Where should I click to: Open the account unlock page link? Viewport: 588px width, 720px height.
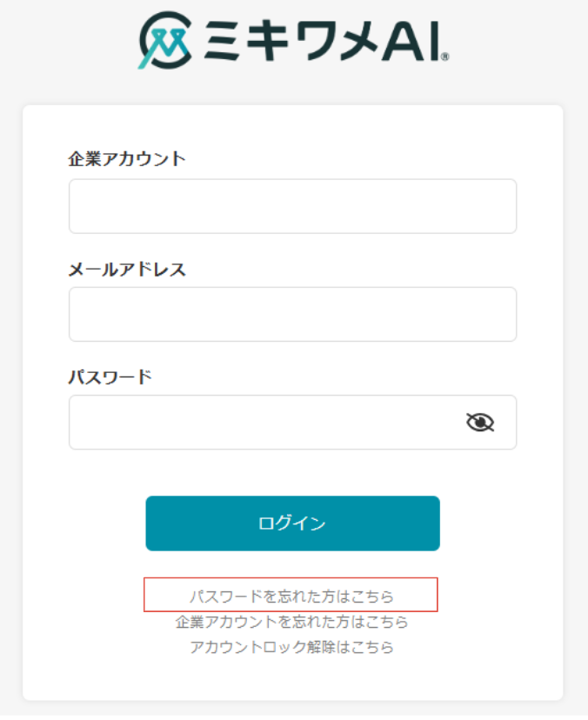[293, 647]
